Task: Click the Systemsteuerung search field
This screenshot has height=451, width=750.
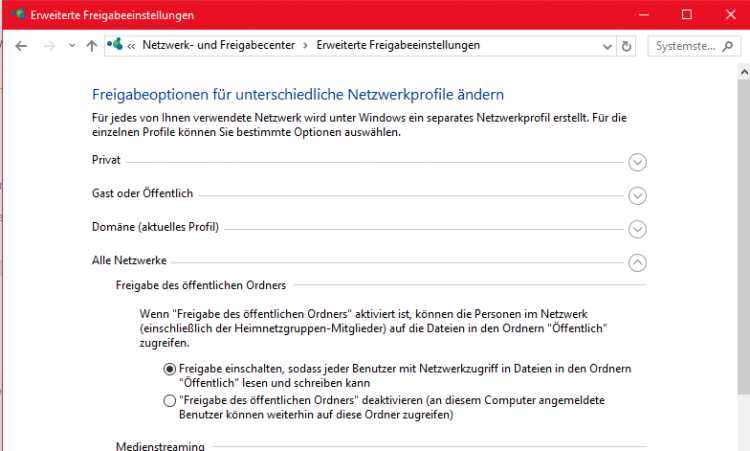Action: [686, 46]
